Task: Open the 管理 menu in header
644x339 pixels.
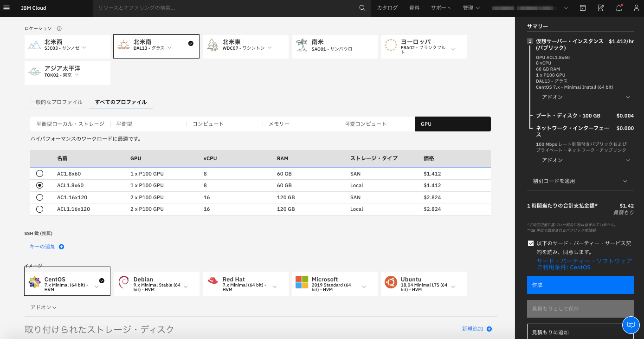Action: tap(471, 8)
